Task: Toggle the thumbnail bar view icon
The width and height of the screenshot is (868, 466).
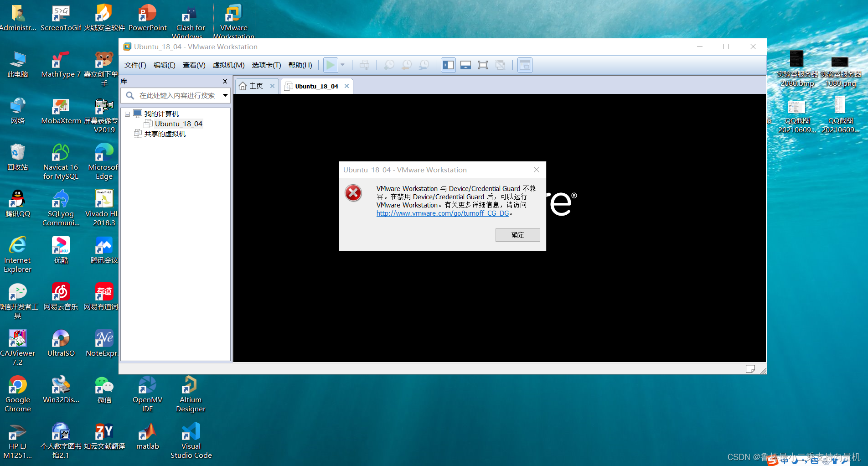Action: click(465, 65)
